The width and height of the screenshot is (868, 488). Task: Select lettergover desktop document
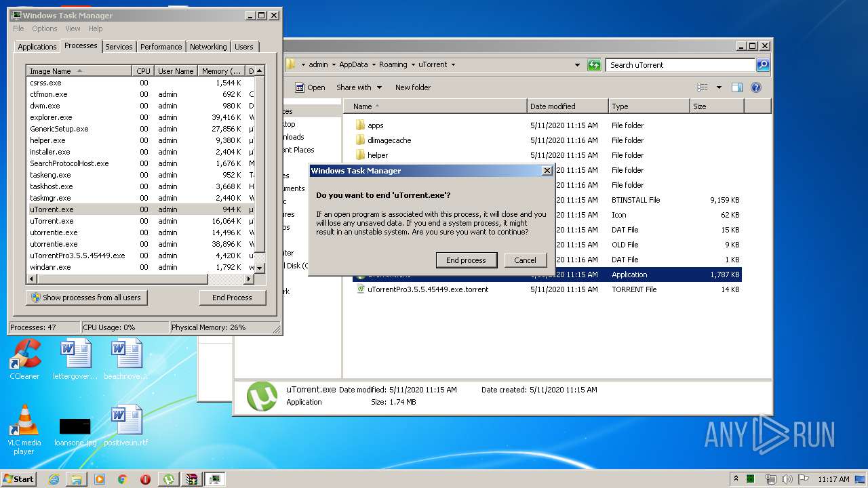pos(75,359)
